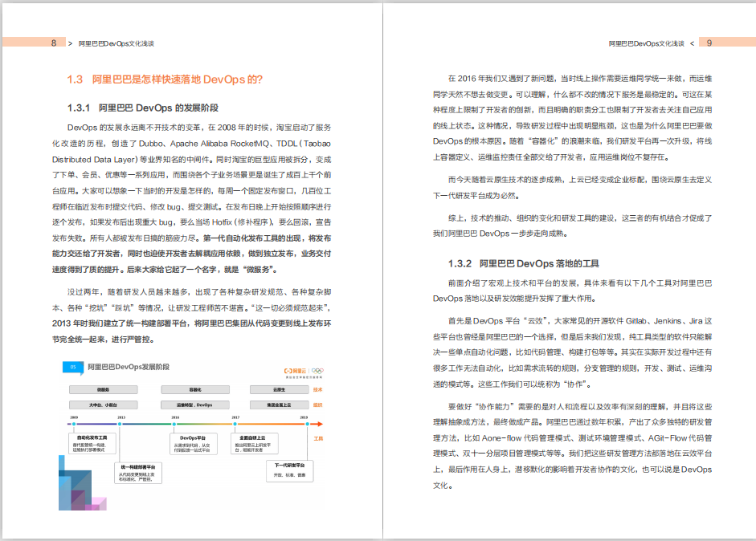
Task: Click the 集团全面上云 box in the figure
Action: pos(279,405)
